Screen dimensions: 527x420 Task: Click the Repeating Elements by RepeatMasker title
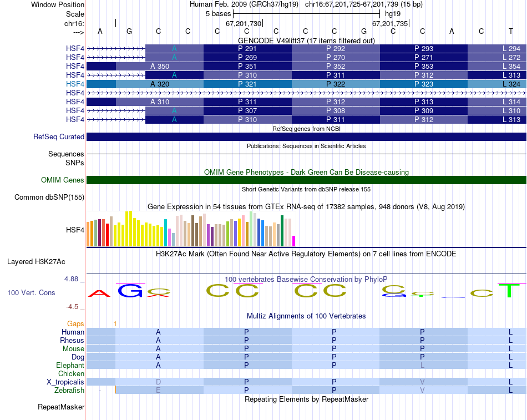[x=306, y=399]
